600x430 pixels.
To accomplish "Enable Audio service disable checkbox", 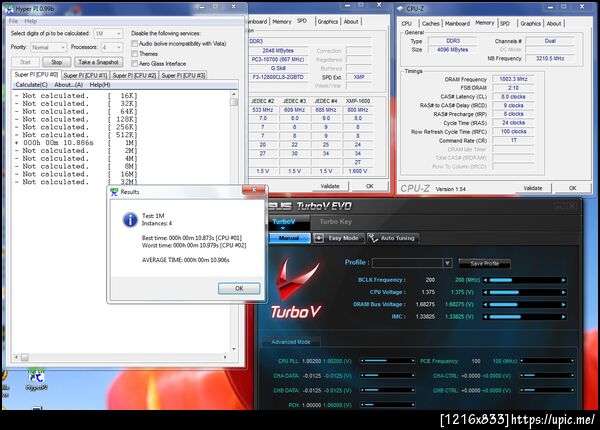I will [134, 44].
